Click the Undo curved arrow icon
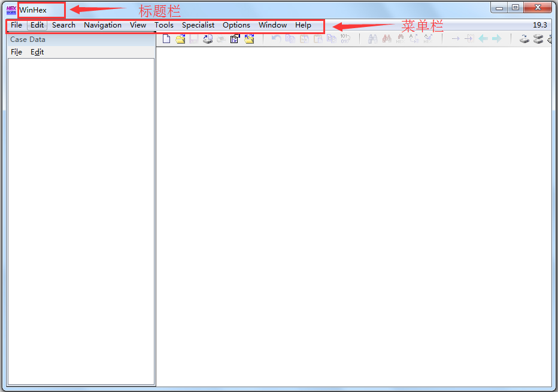Image resolution: width=558 pixels, height=392 pixels. click(276, 39)
